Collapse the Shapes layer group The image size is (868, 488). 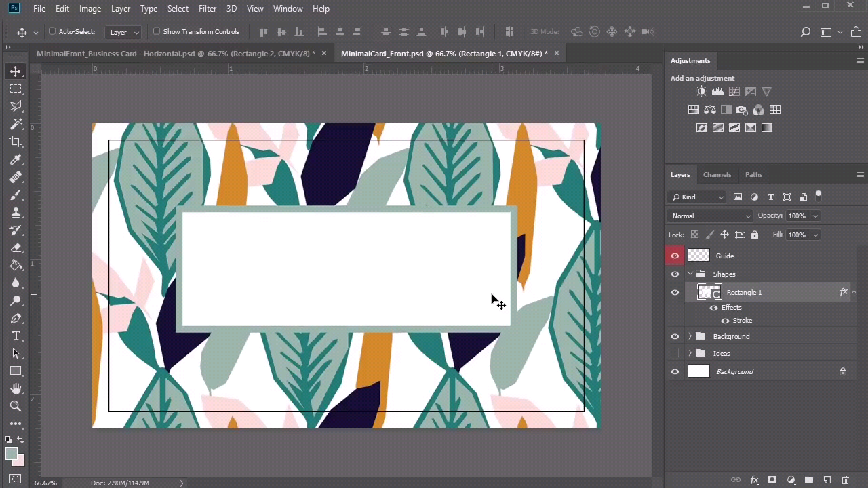tap(690, 274)
